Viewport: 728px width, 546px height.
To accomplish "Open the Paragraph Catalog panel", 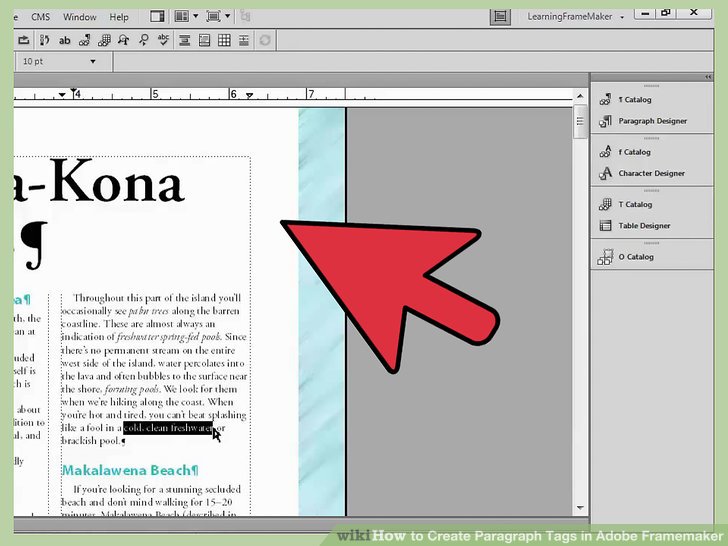I will 634,100.
